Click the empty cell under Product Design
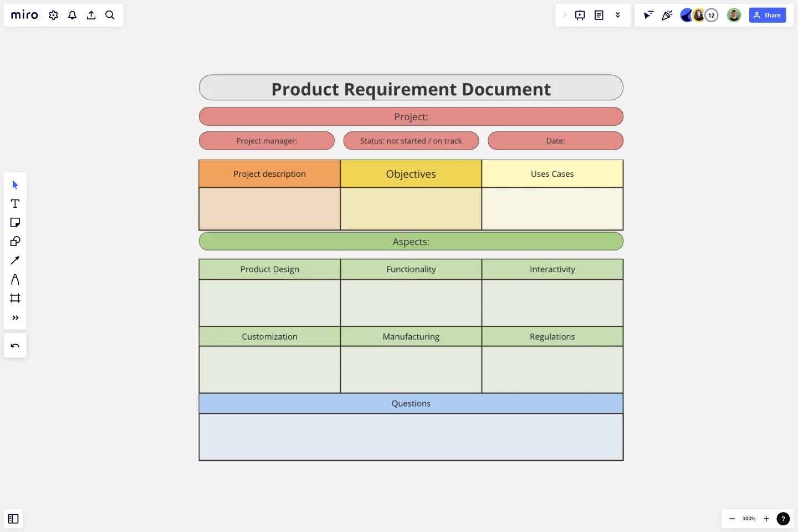 [x=269, y=303]
